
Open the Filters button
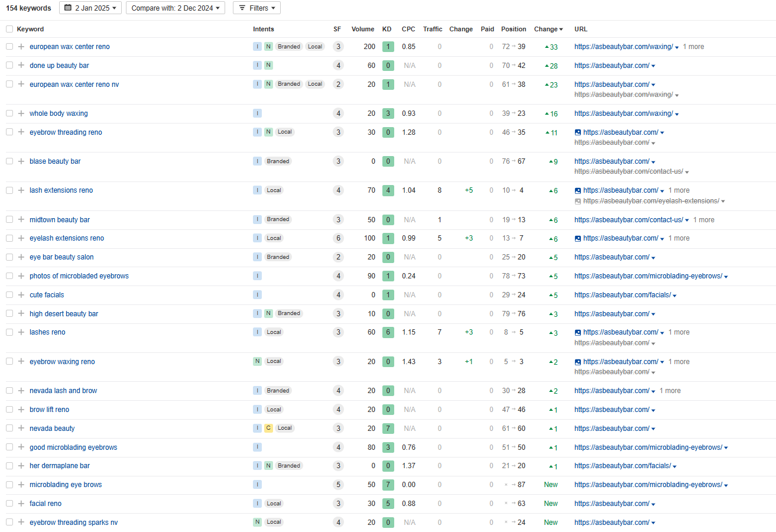pos(256,8)
